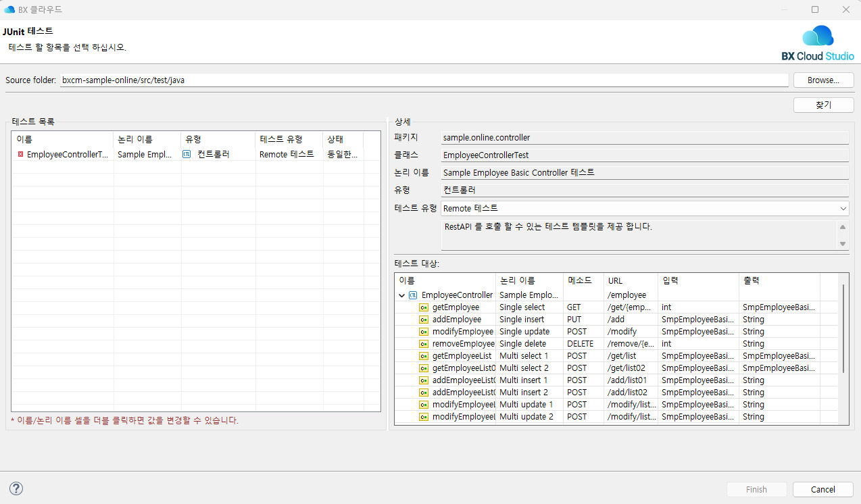Click the red error icon beside EmployeeControllerTest

(21, 154)
